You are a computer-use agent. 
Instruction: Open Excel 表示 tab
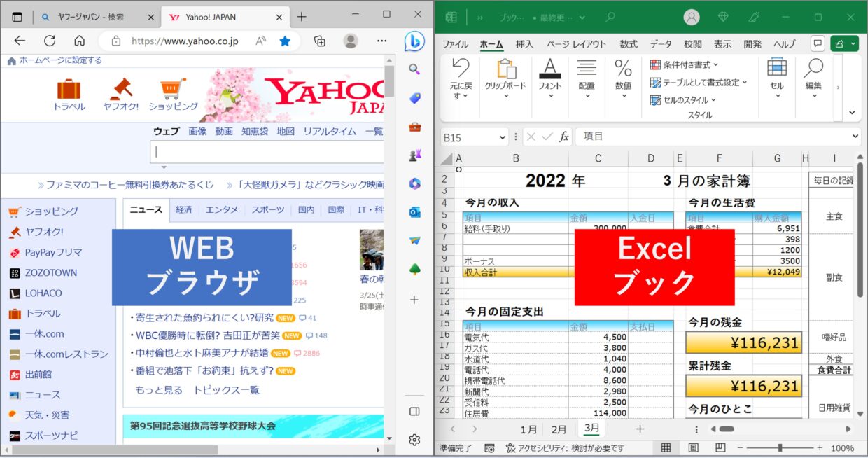pyautogui.click(x=722, y=44)
